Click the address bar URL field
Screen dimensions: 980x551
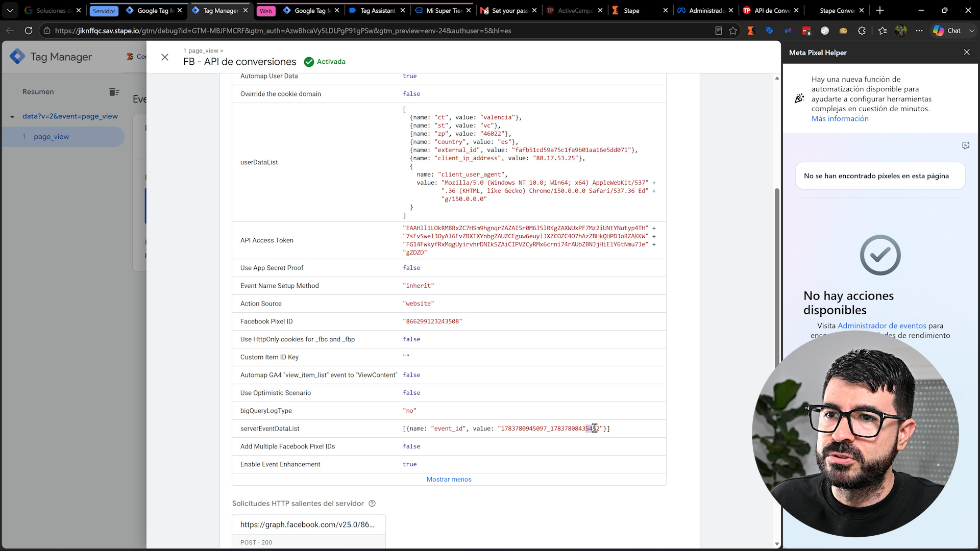(x=378, y=31)
